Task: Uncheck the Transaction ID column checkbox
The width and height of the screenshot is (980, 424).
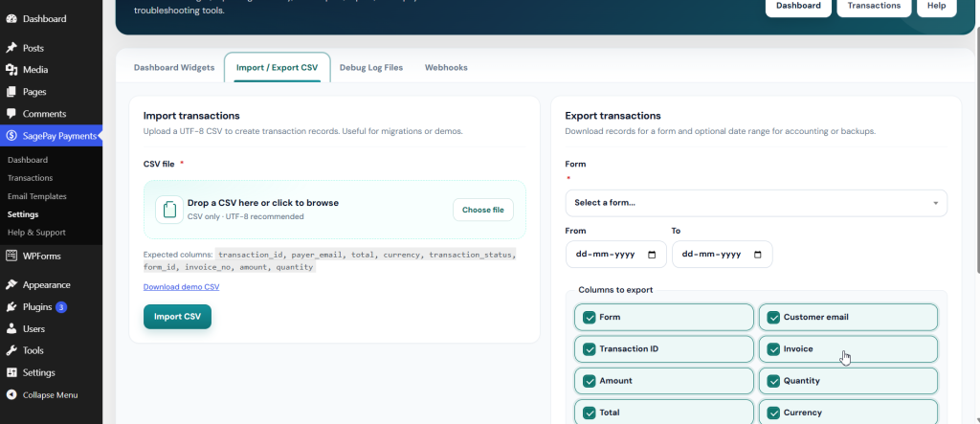Action: 589,349
